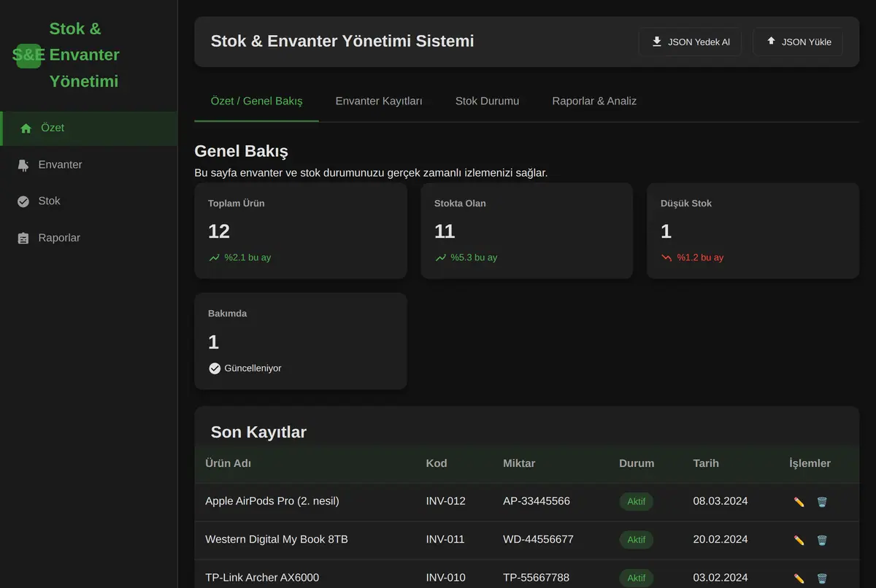Delete the TP-Link Archer AX6000 record
This screenshot has height=588, width=876.
click(822, 578)
